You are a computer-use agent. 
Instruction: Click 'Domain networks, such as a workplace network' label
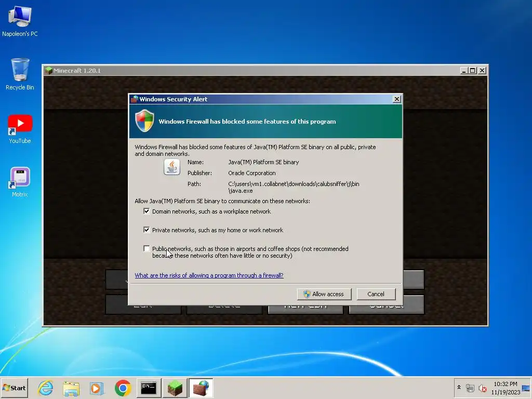tap(211, 211)
